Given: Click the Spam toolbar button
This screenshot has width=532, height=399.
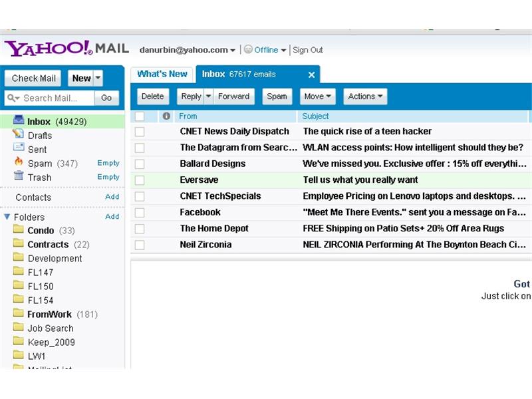Looking at the screenshot, I should pos(277,96).
